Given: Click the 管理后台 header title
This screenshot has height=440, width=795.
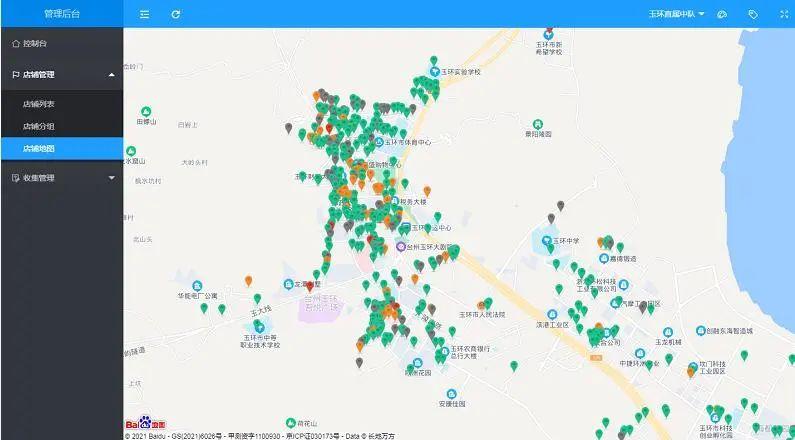Looking at the screenshot, I should point(61,14).
